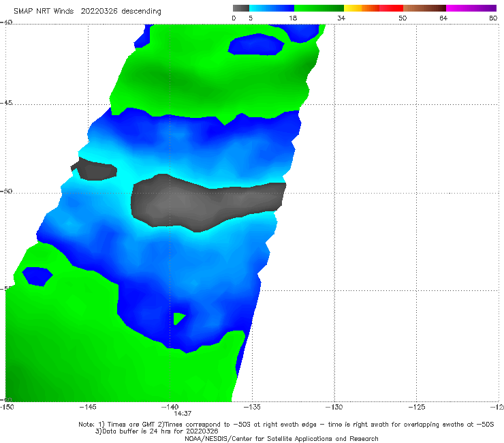Click the color bar label '18'
504x443 pixels.
tap(293, 18)
